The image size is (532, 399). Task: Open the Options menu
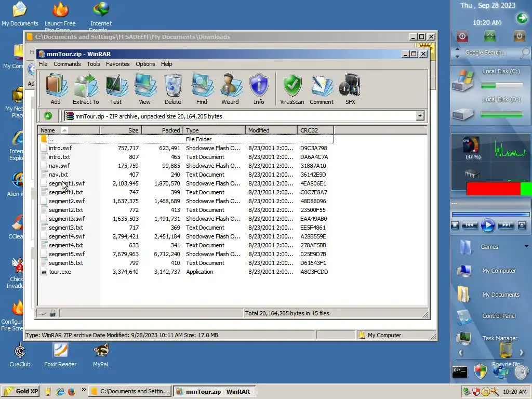click(145, 64)
